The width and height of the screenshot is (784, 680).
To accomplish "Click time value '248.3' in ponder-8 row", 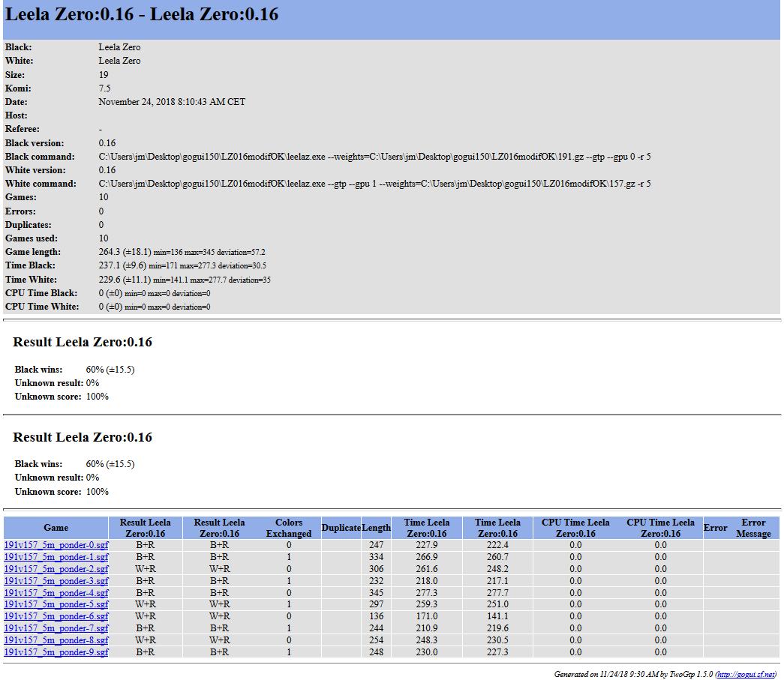I will [426, 640].
